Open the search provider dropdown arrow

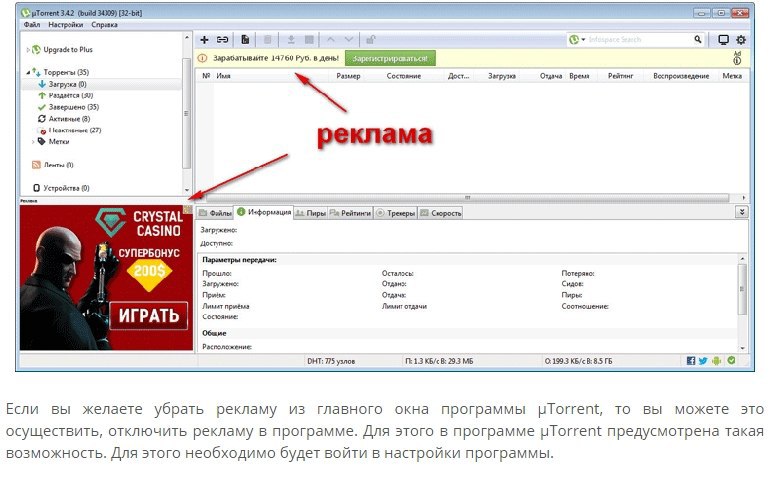[x=585, y=40]
